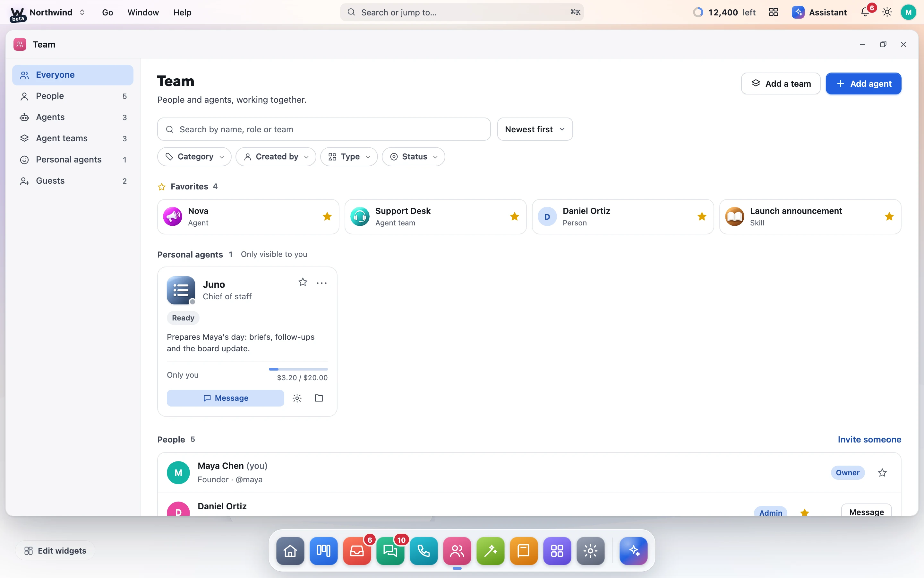Message Juno from its card
924x578 pixels.
[x=225, y=398]
